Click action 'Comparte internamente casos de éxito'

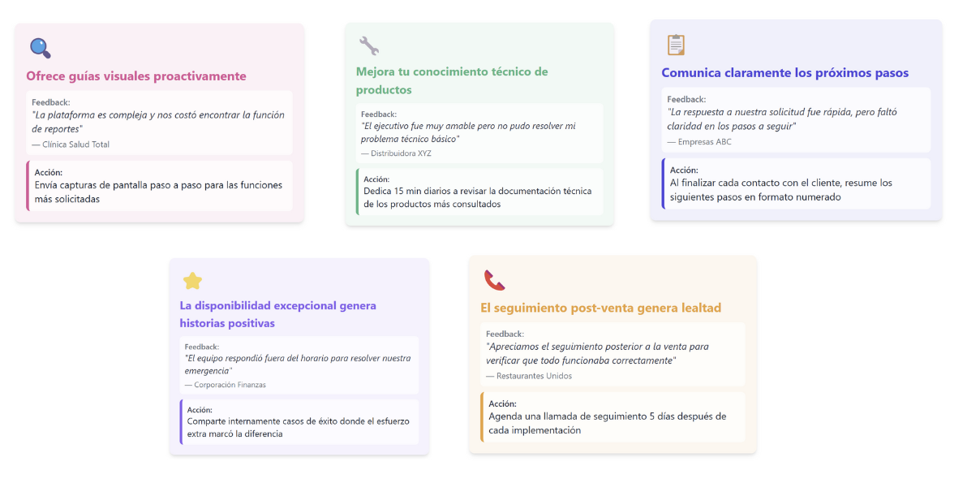click(298, 427)
